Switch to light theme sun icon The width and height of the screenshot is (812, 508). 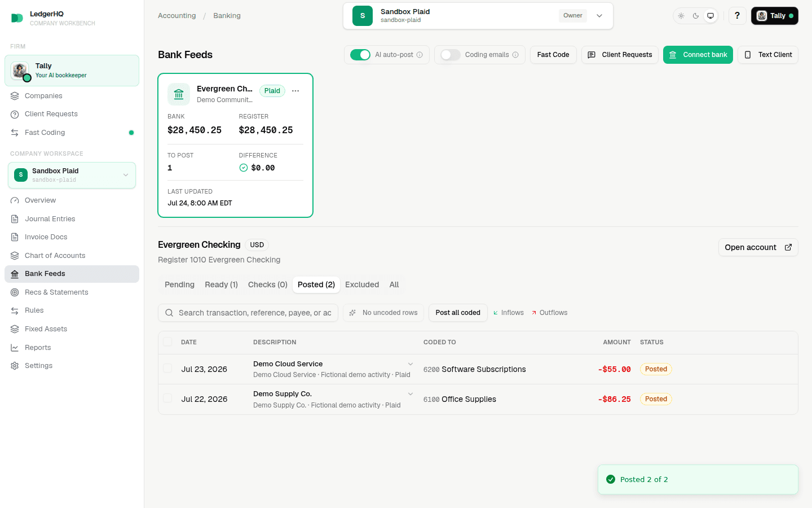[681, 16]
